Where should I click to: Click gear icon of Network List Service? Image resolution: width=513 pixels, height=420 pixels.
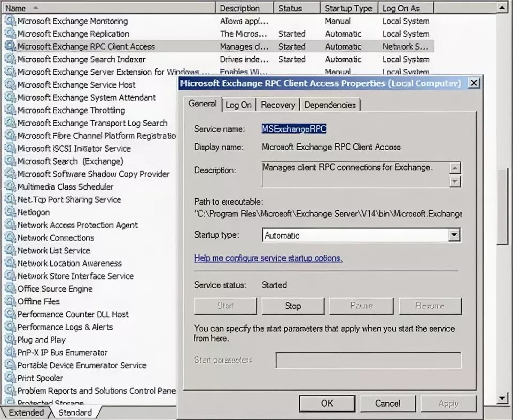(10, 251)
